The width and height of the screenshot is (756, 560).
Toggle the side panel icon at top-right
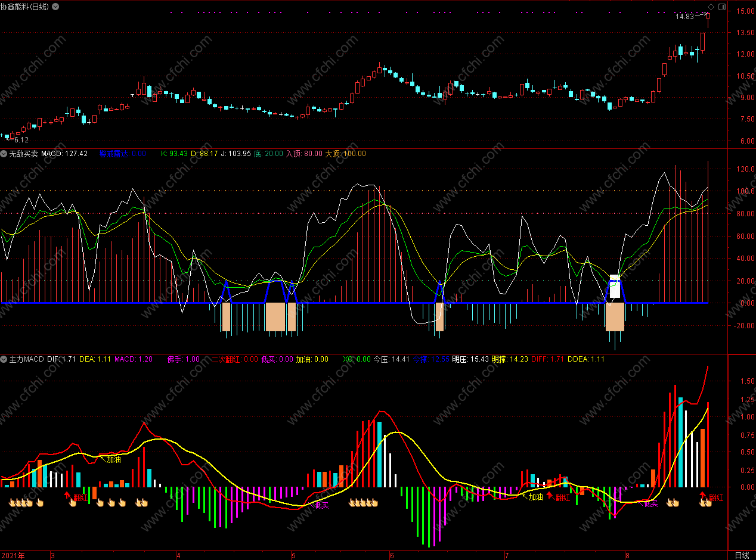coord(722,7)
